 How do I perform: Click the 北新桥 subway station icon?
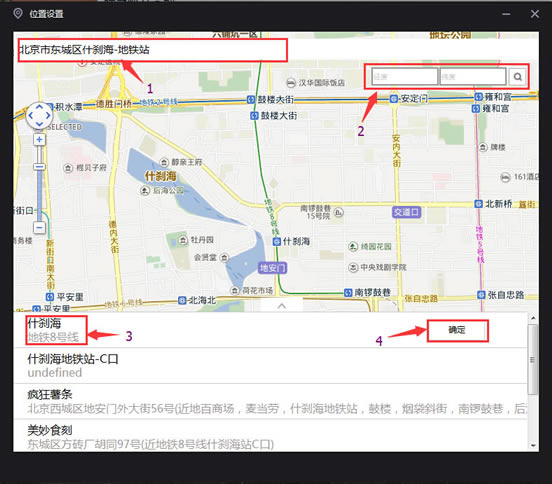pos(478,203)
